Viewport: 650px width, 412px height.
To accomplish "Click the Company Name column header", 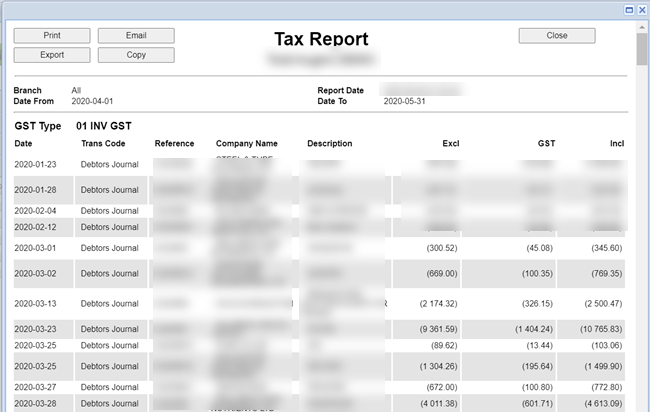I will (246, 144).
